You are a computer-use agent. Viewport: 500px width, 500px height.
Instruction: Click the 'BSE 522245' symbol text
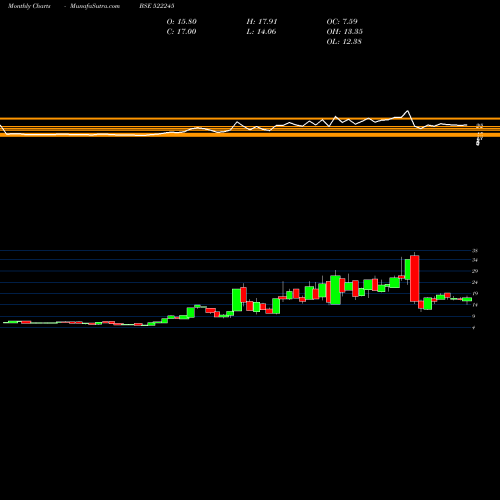157,6
